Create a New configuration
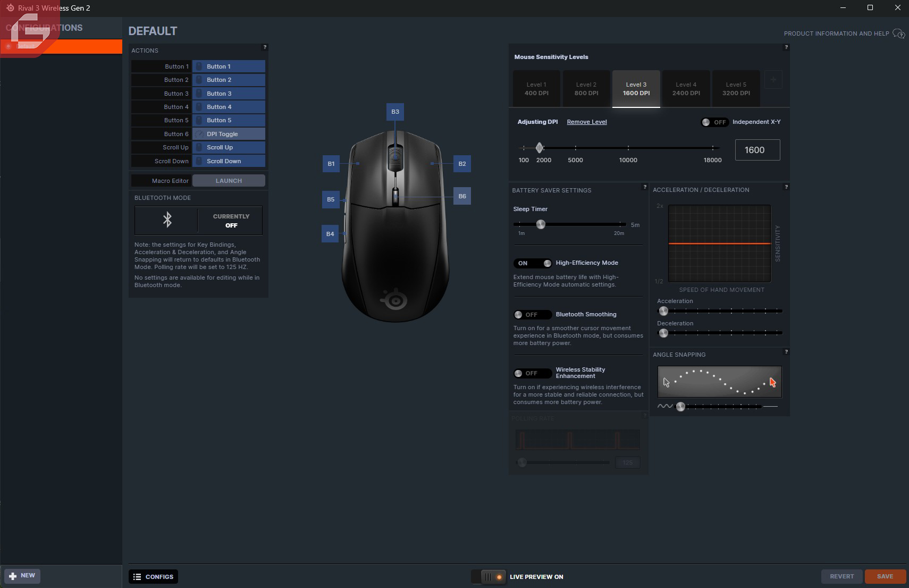Image resolution: width=909 pixels, height=588 pixels. click(x=22, y=576)
